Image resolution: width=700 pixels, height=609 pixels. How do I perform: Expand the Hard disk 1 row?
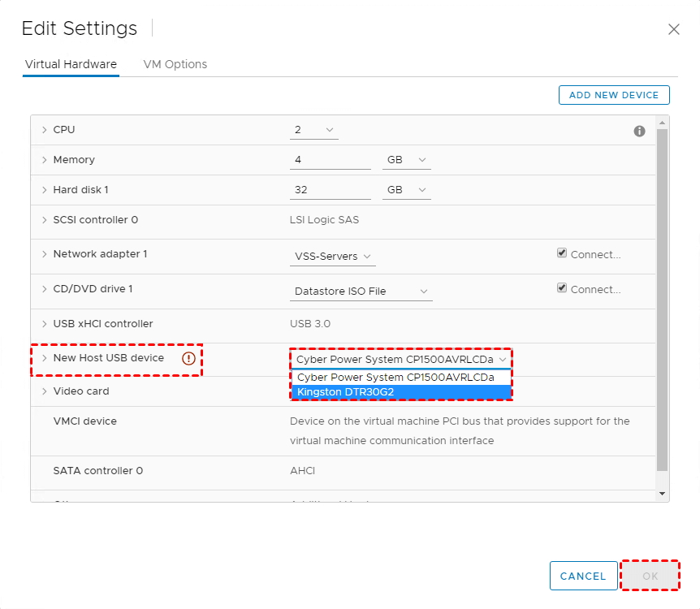coord(44,190)
